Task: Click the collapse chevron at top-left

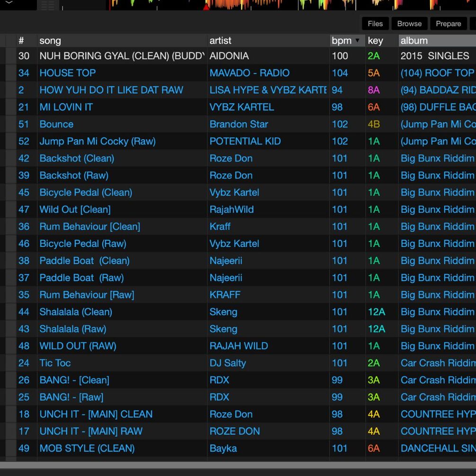Action: click(9, 2)
